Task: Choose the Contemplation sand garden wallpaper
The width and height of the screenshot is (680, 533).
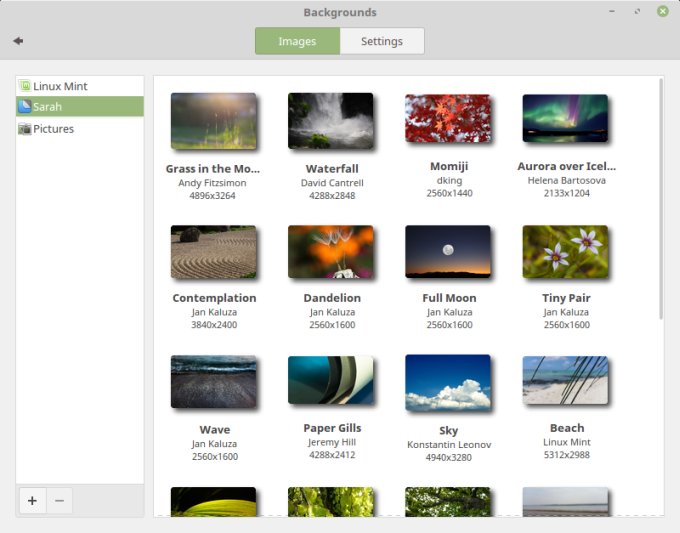Action: (213, 251)
